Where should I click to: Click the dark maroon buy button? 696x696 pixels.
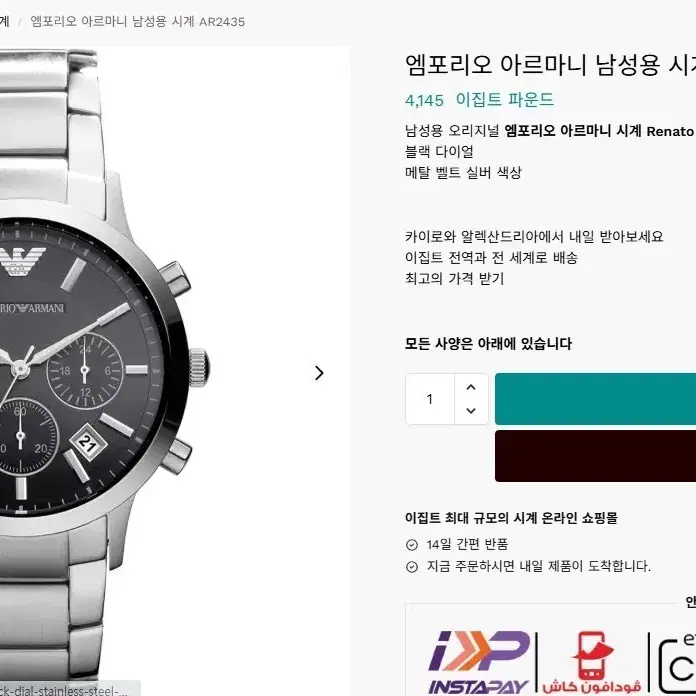pos(595,456)
